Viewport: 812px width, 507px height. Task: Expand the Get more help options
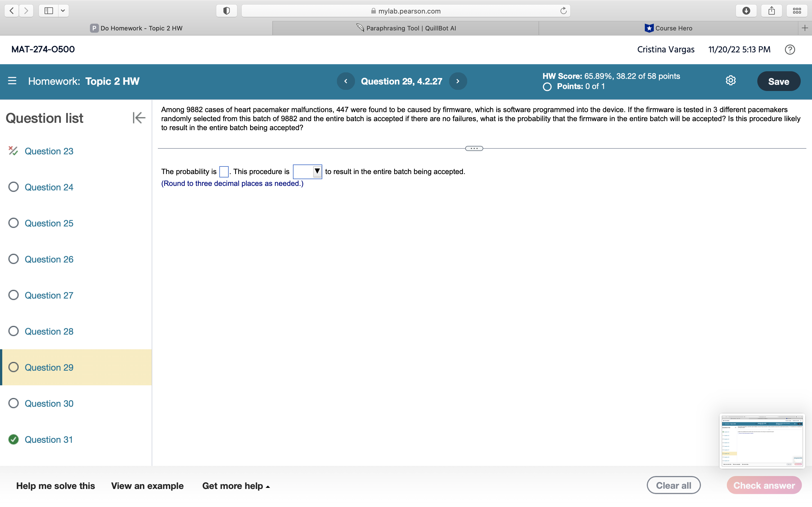[235, 486]
